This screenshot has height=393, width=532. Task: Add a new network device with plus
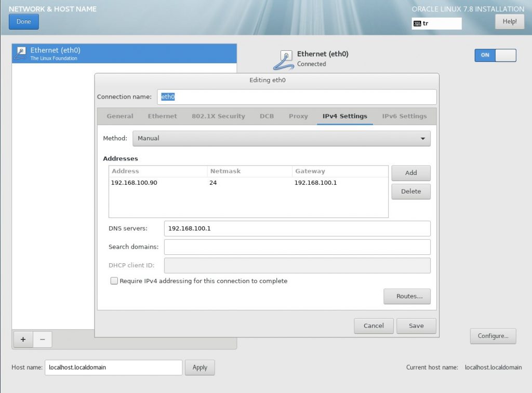coord(23,340)
